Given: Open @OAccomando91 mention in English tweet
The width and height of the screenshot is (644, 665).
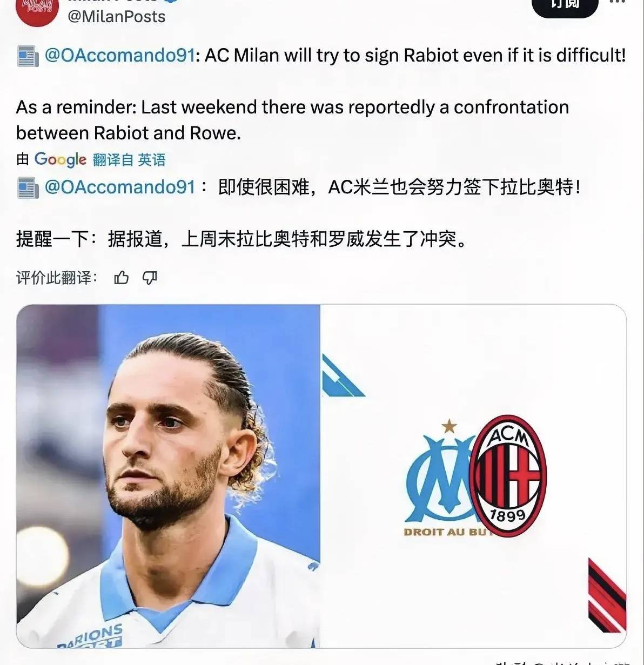Looking at the screenshot, I should [x=119, y=56].
